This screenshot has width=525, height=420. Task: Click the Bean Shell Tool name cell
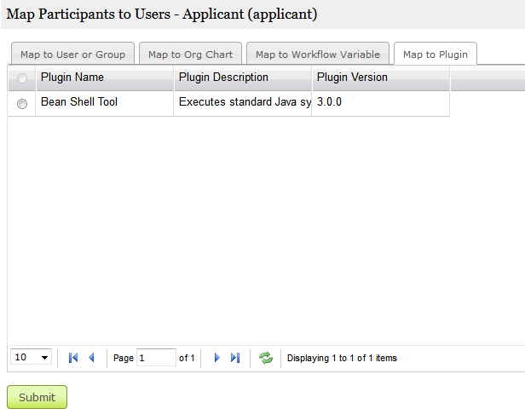(x=104, y=102)
